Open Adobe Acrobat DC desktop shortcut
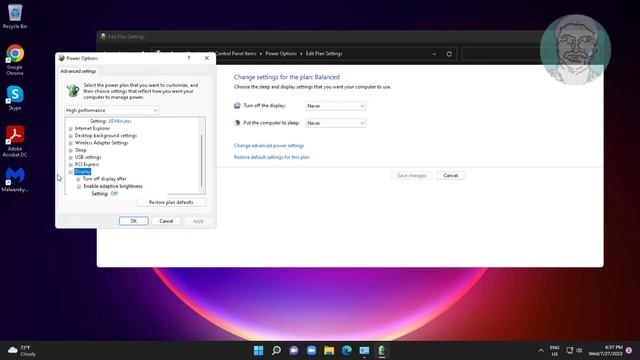This screenshot has width=640, height=360. pyautogui.click(x=15, y=141)
